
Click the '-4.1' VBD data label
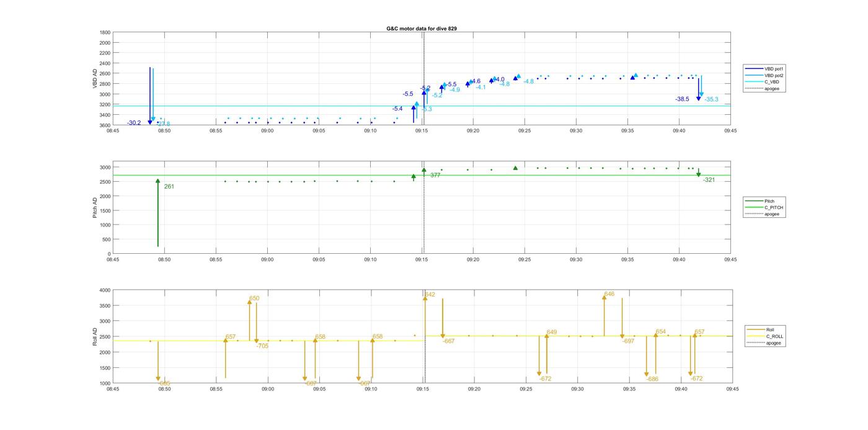pyautogui.click(x=480, y=87)
